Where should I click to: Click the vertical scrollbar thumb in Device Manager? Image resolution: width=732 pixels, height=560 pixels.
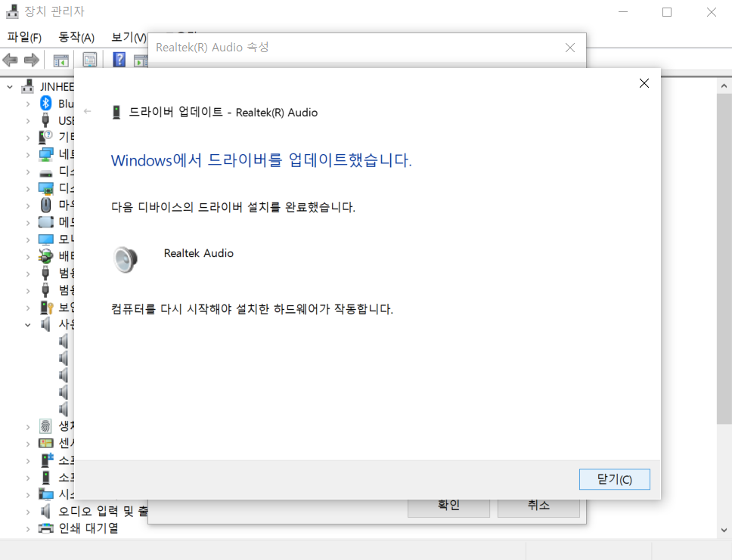pos(724,258)
